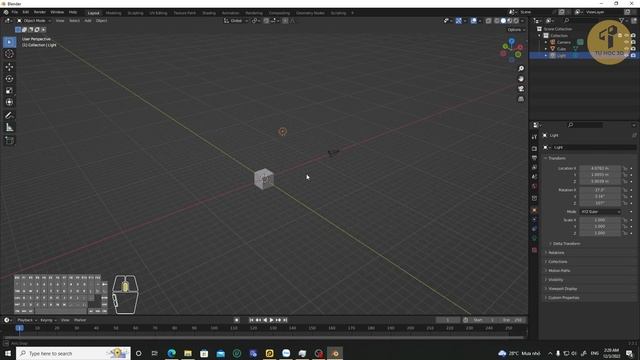The width and height of the screenshot is (640, 360).
Task: Open the View Layer properties tab
Action: [534, 167]
